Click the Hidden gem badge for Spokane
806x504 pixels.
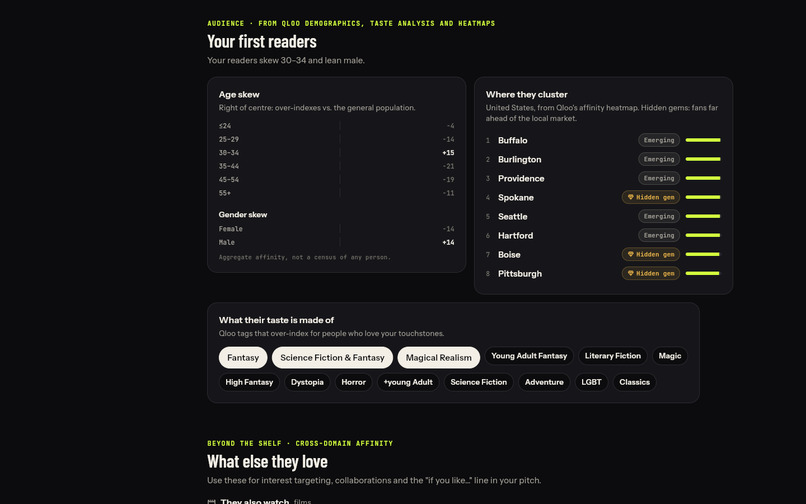click(651, 197)
